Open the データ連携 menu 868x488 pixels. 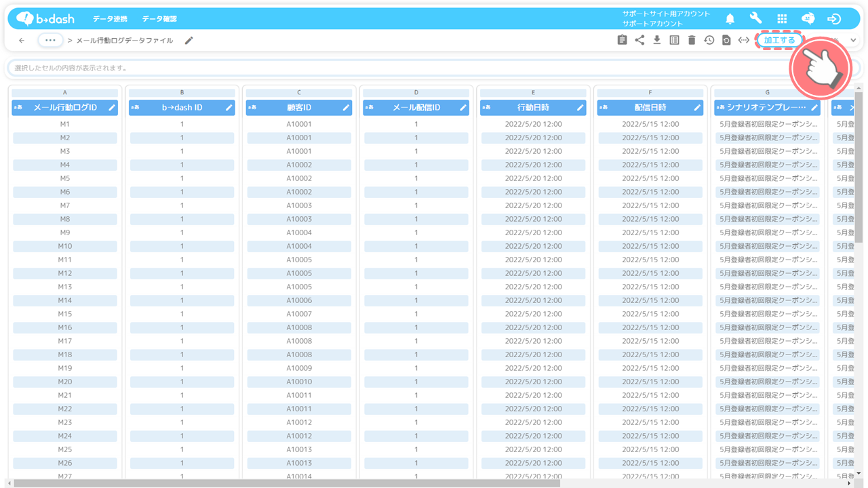click(x=110, y=19)
